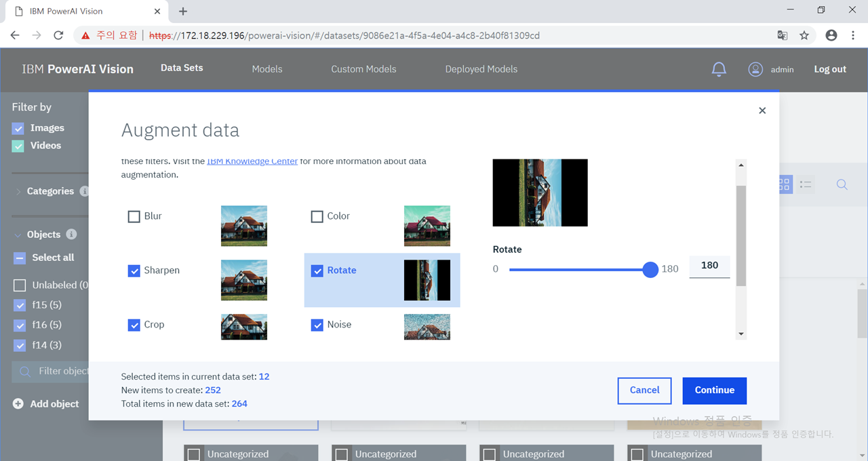Screen dimensions: 868x461
Task: Click the Add object plus icon
Action: tap(18, 403)
